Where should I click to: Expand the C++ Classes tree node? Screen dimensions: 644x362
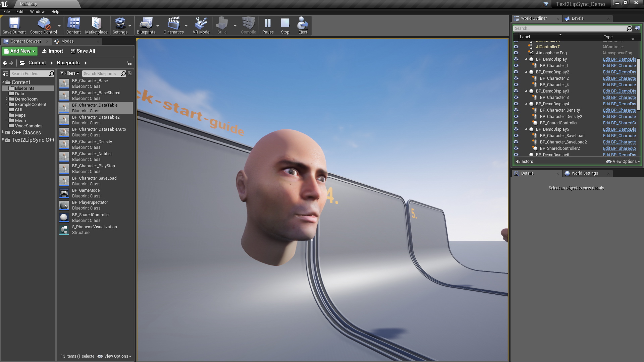(x=4, y=132)
